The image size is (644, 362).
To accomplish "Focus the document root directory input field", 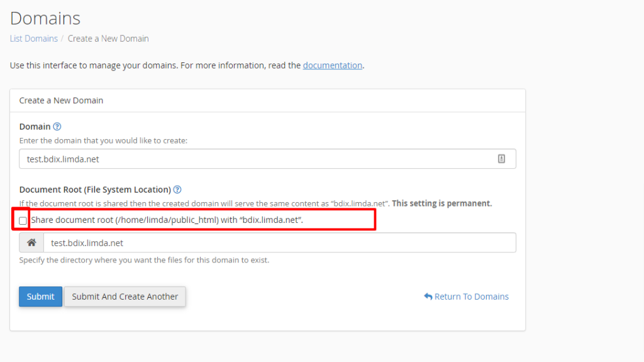I will click(x=280, y=243).
